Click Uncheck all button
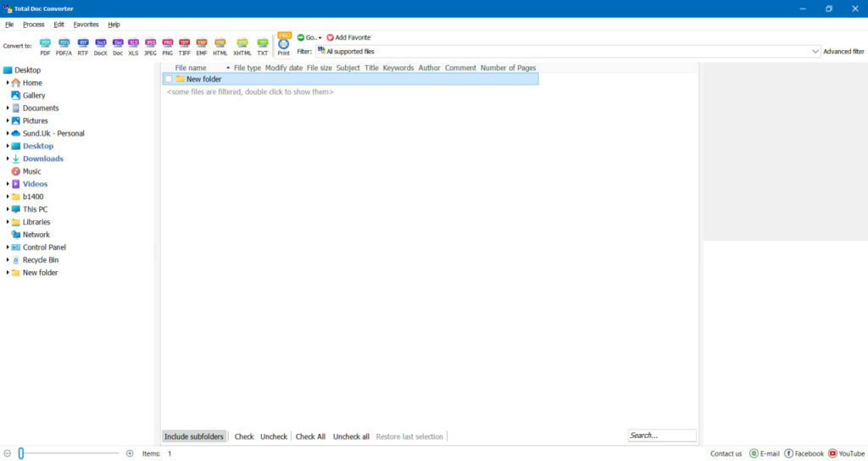 (x=351, y=436)
